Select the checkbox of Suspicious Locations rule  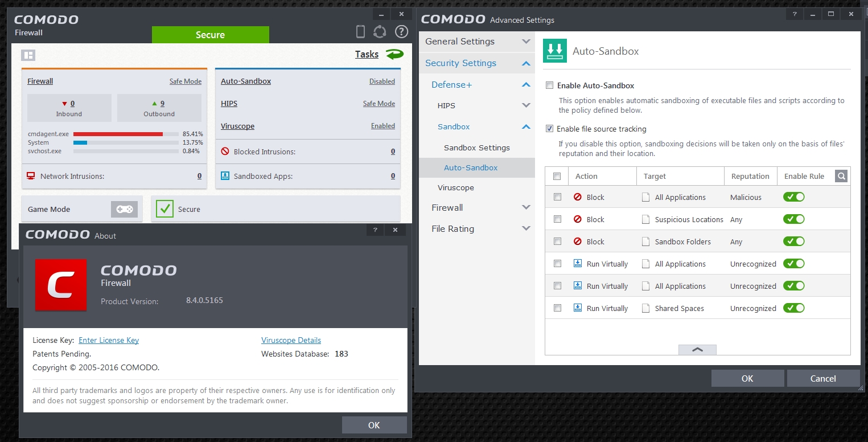pyautogui.click(x=557, y=219)
